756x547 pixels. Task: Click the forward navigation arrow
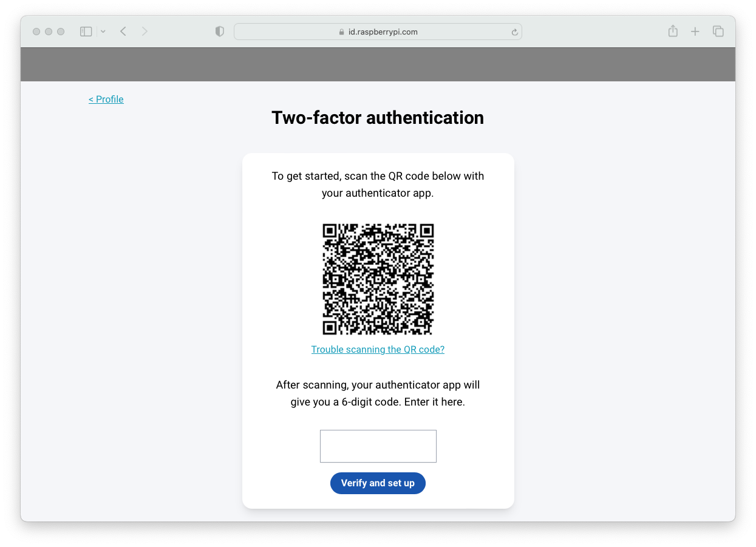(x=145, y=31)
